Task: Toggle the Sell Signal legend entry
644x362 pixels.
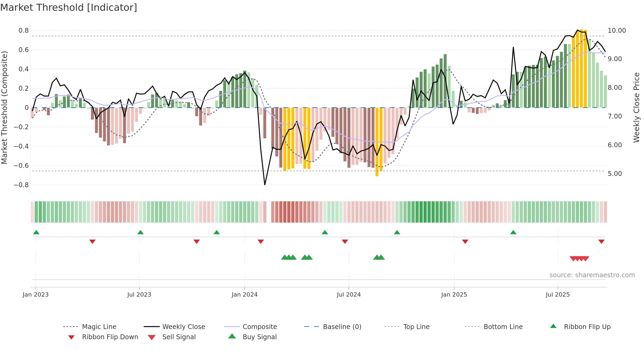Action: pos(172,337)
